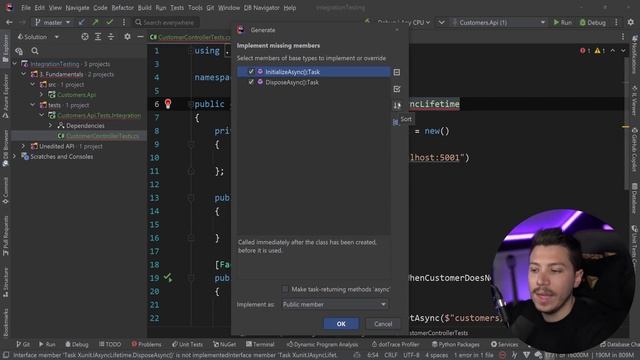
Task: Expand the Unedited API folder
Action: click(x=24, y=146)
